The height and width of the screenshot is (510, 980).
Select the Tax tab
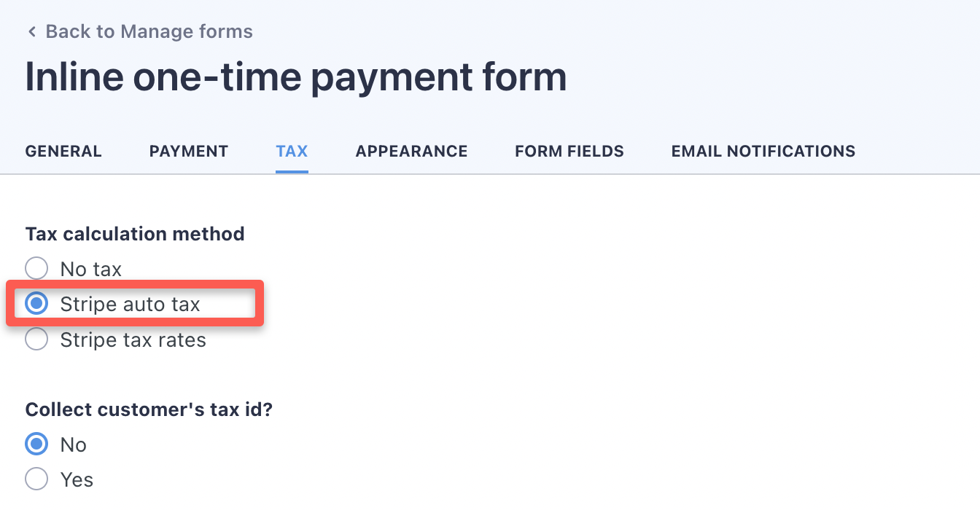[292, 151]
